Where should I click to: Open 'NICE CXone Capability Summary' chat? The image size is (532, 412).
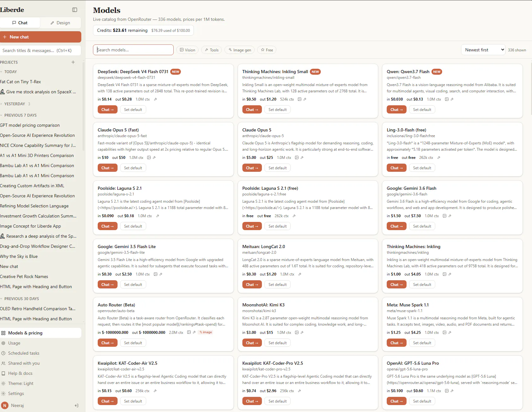40,145
